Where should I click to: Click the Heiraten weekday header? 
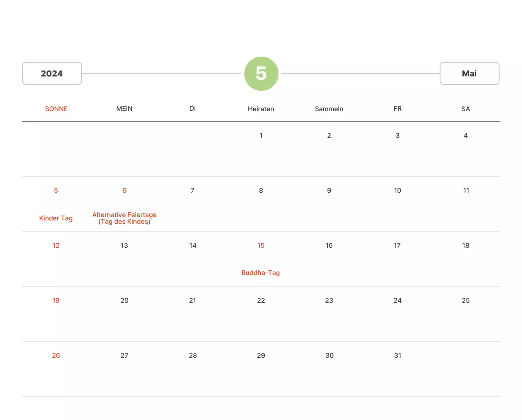pos(261,109)
